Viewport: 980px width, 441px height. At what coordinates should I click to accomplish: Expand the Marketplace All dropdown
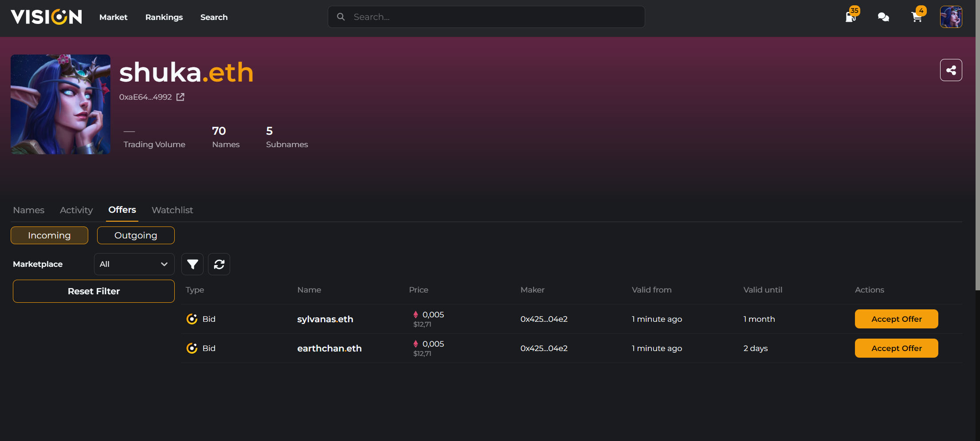[x=134, y=264]
